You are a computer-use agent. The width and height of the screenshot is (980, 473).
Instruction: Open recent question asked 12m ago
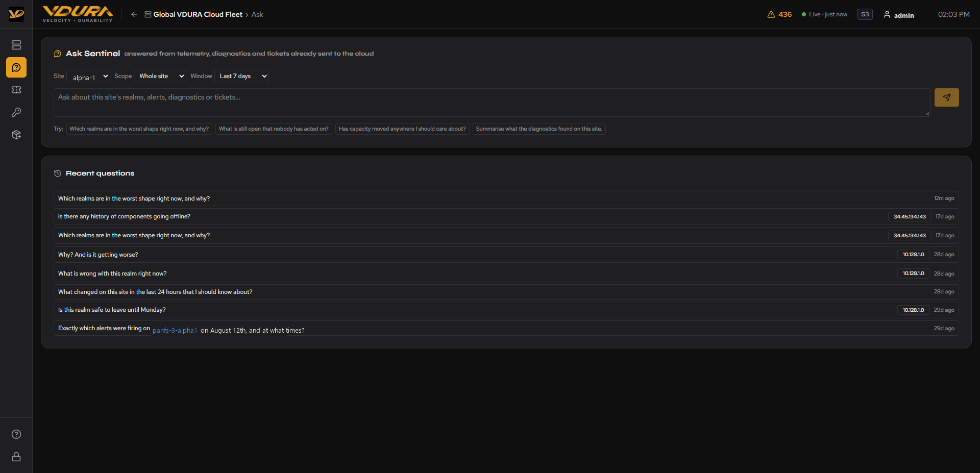tap(506, 198)
